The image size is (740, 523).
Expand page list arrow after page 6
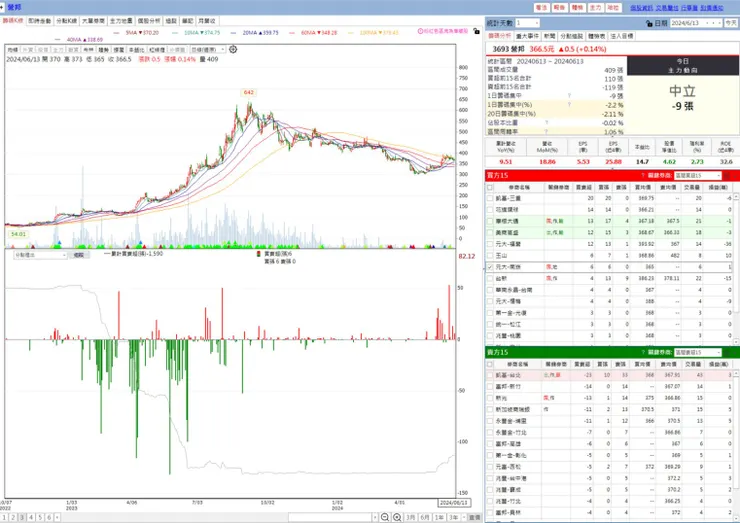tap(57, 518)
